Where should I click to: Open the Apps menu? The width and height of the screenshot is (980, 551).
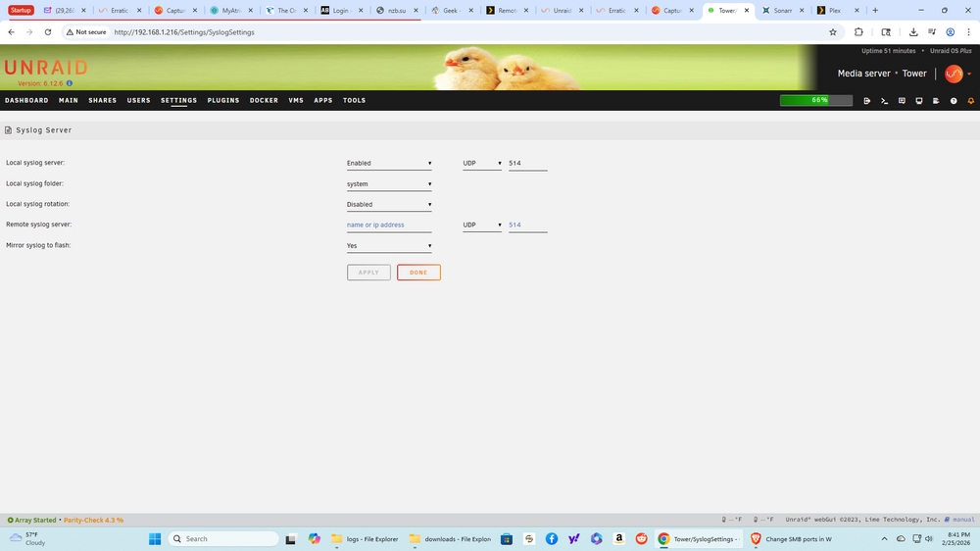[323, 100]
